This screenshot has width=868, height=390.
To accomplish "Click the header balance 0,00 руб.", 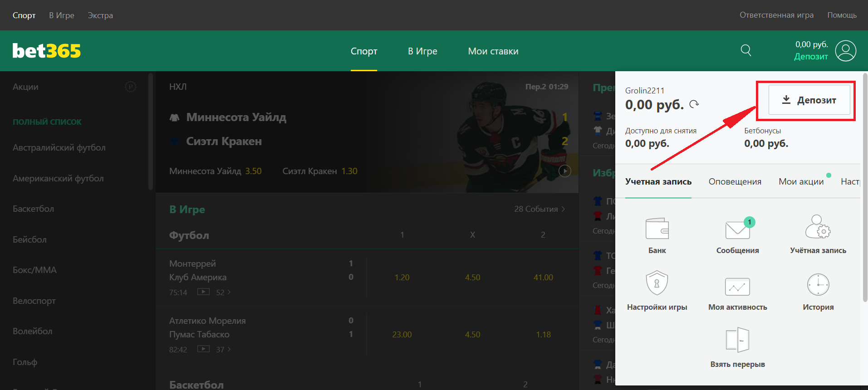I will [811, 44].
